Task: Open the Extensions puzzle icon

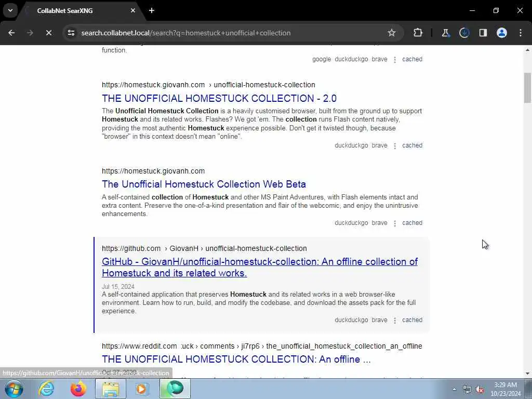Action: pos(418,33)
